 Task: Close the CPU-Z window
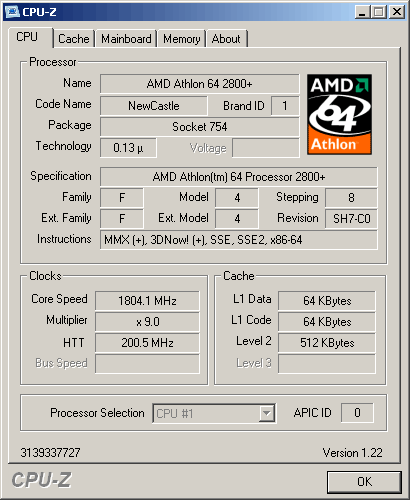[397, 12]
